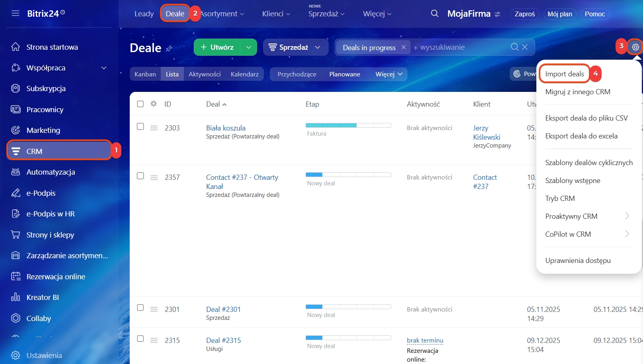
Task: Tick the checkbox for deal 2303
Action: (x=140, y=127)
